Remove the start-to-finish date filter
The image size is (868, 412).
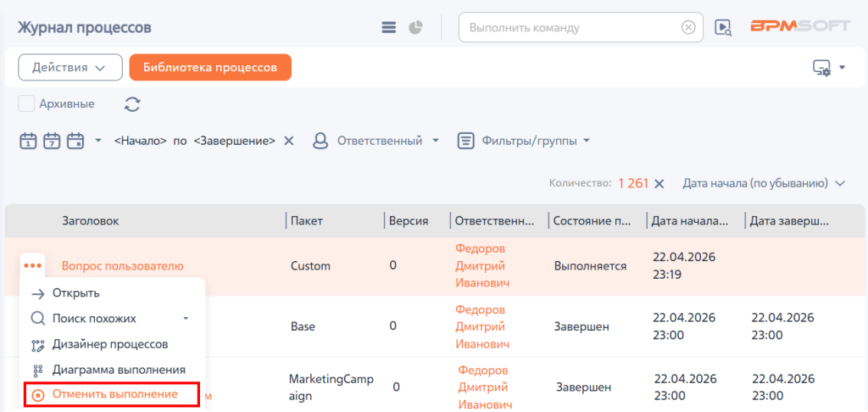tap(288, 142)
